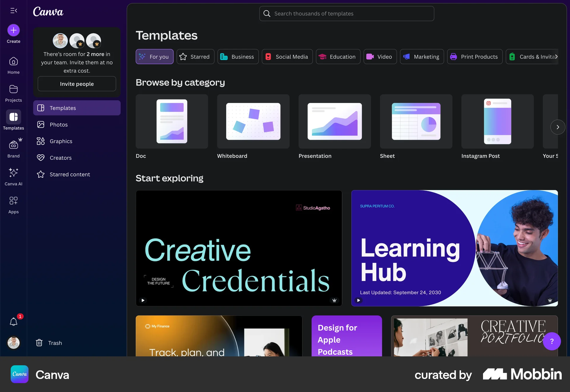The image size is (570, 392).
Task: Open the Learning Hub template thumbnail
Action: pos(455,248)
